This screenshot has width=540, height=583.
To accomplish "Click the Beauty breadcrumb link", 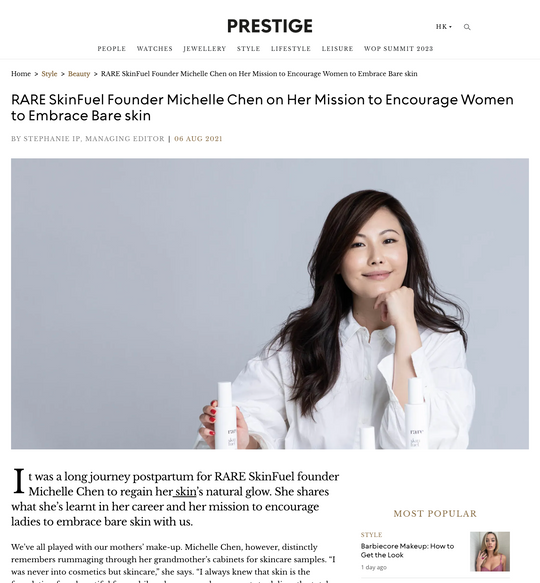I will coord(79,74).
